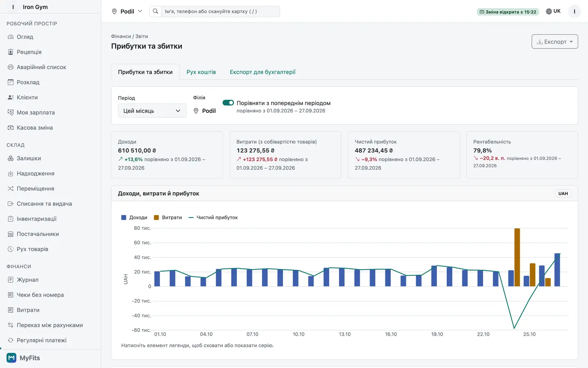Click the search magnifier icon
Viewport: 588px width, 368px height.
point(156,11)
